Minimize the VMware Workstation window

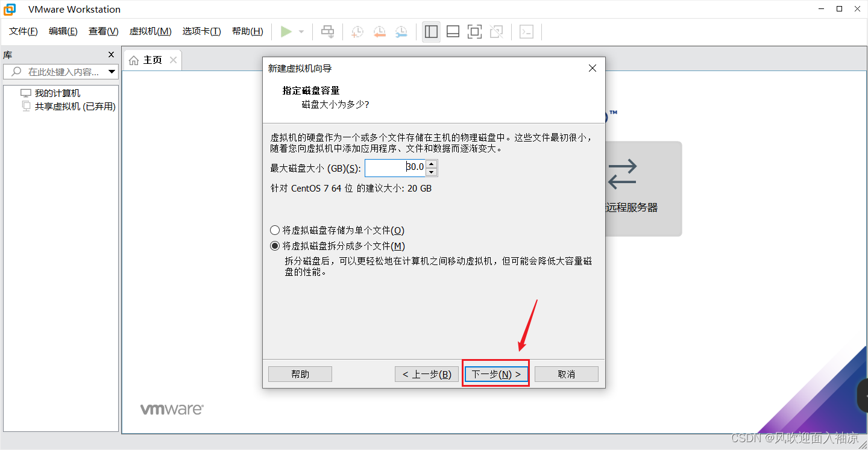(820, 9)
